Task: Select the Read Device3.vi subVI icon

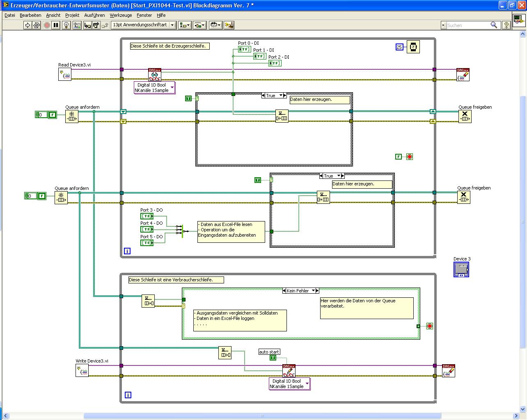Action: (x=65, y=74)
